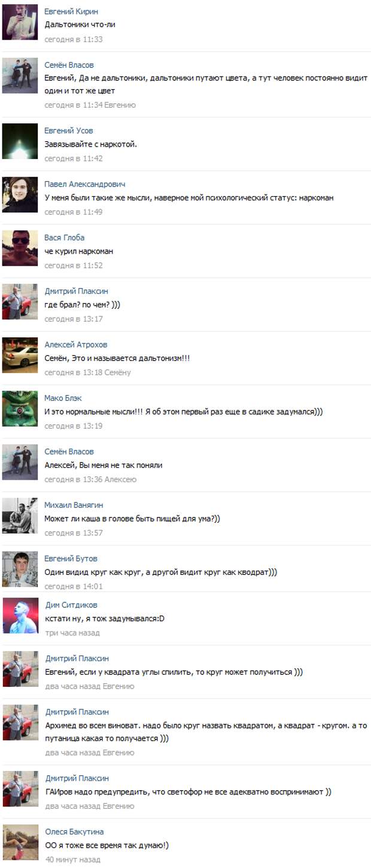
Task: Open the Михаил Ванягин name link
Action: coord(74,505)
